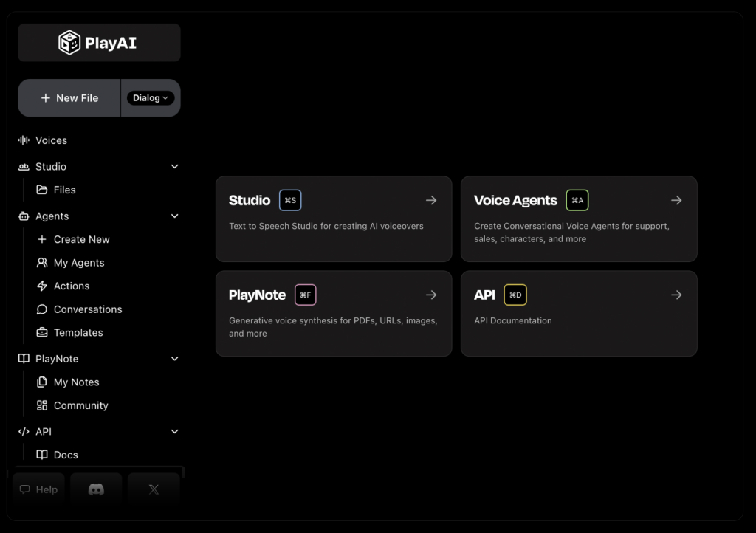Open the Files icon under Studio
The height and width of the screenshot is (533, 756).
(43, 190)
